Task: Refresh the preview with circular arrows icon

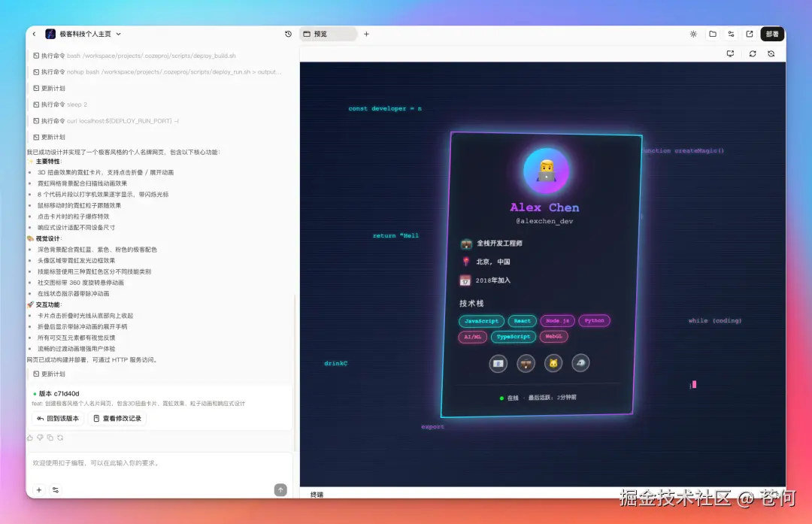Action: [x=753, y=53]
